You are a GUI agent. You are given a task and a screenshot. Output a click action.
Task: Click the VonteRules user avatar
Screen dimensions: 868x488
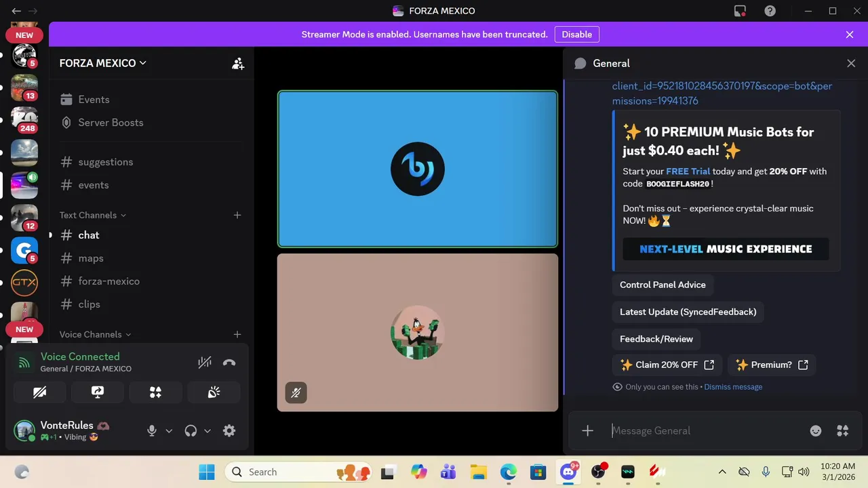click(24, 430)
